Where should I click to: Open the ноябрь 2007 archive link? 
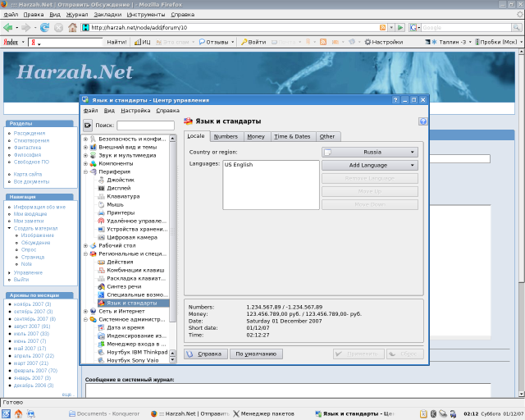(x=33, y=304)
